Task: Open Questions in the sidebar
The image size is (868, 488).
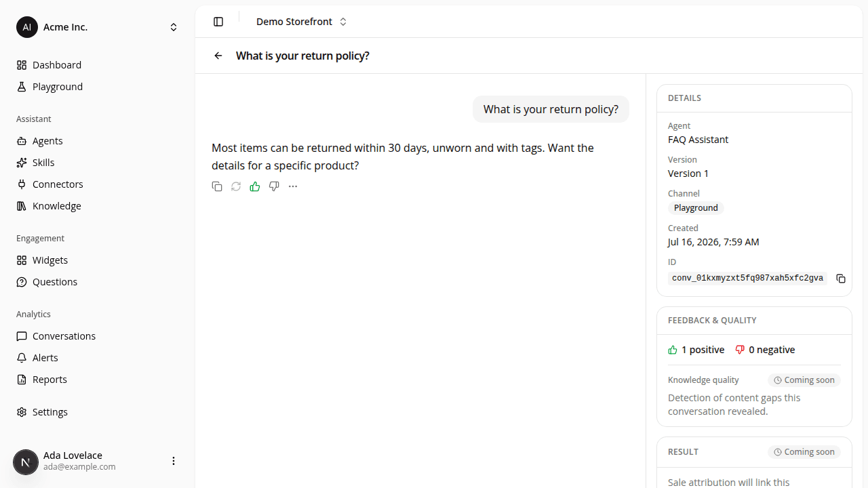Action: tap(98, 282)
